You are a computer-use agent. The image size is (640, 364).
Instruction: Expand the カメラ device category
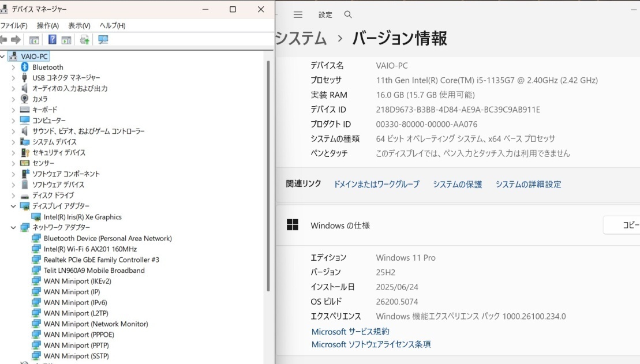[13, 99]
